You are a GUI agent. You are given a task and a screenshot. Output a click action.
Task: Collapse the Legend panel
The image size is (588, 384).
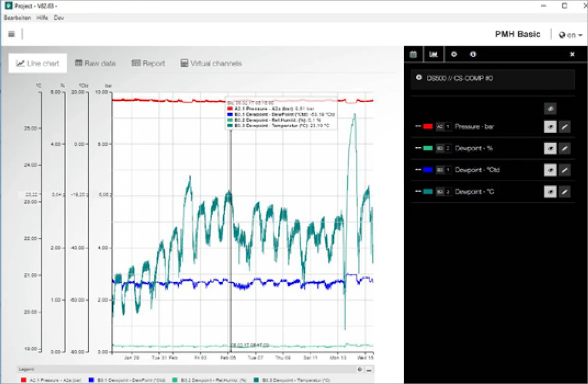[x=368, y=369]
